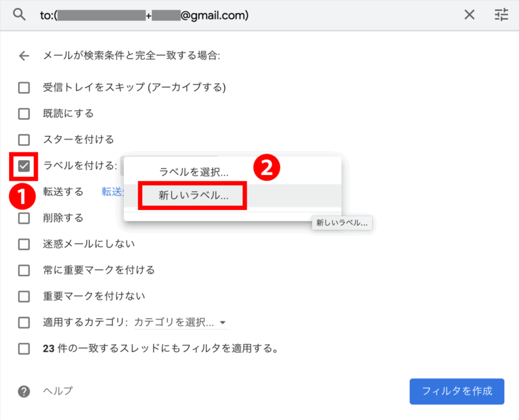Clear the search with the X icon

[470, 15]
